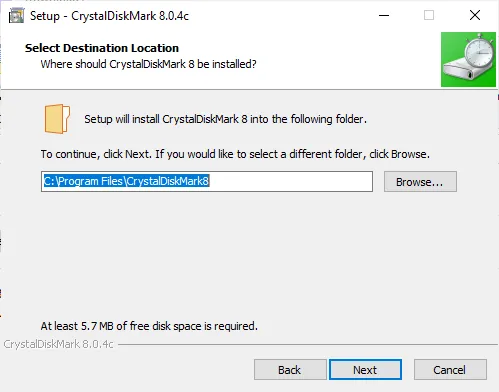Cancel the installation
499x392 pixels.
coord(450,370)
